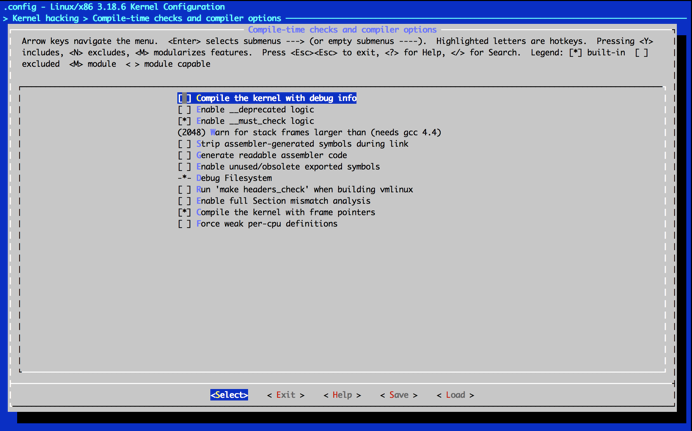This screenshot has height=431, width=692.
Task: Click the < Exit > button
Action: pyautogui.click(x=286, y=395)
